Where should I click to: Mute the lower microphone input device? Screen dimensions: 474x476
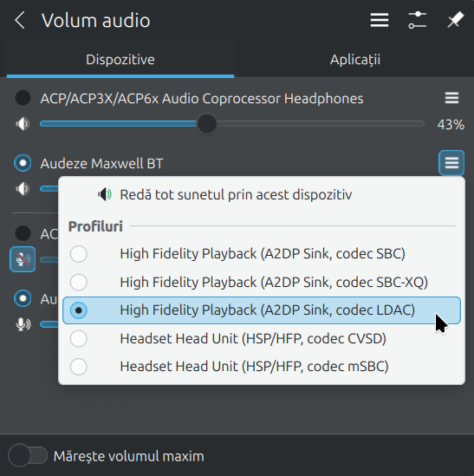[x=23, y=324]
